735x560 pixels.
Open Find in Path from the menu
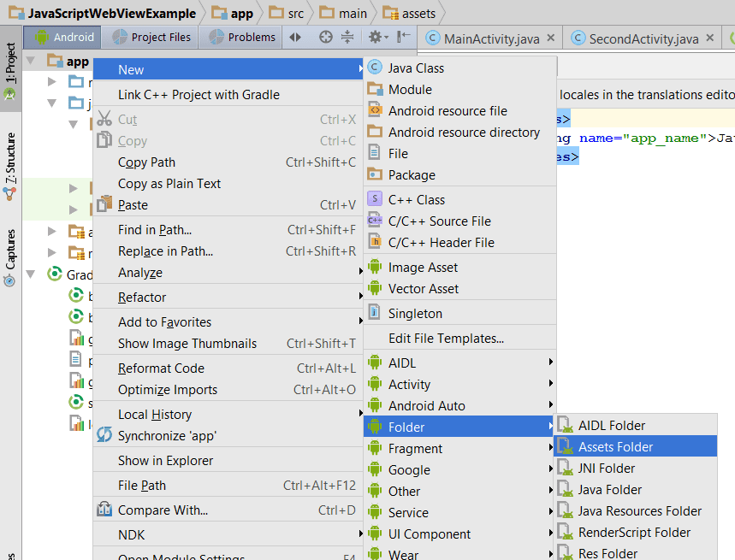[x=228, y=230]
